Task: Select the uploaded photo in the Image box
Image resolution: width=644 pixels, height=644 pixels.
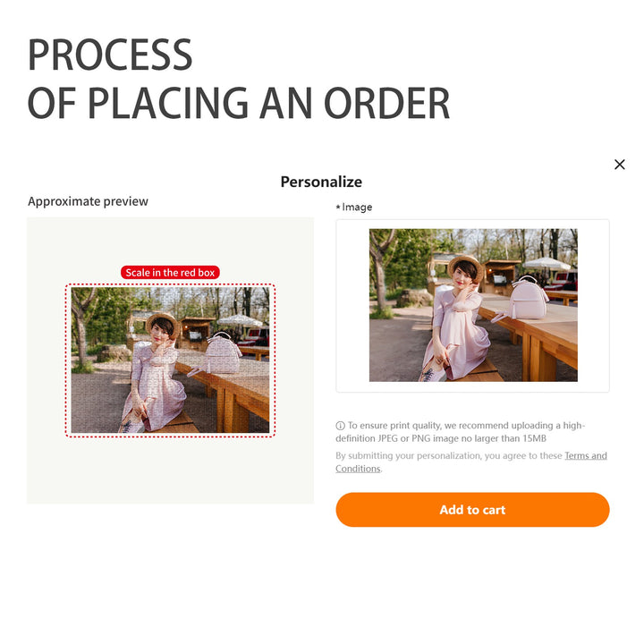Action: pos(473,305)
